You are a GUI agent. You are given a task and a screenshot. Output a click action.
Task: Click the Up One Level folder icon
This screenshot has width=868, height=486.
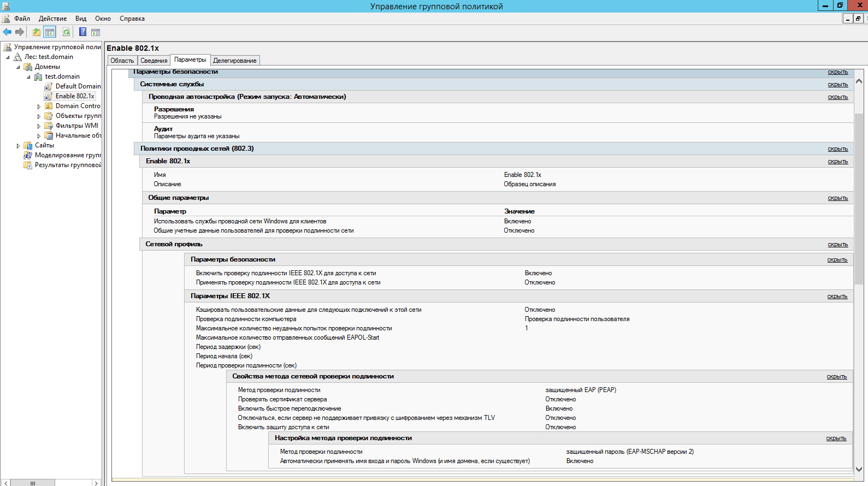point(36,32)
